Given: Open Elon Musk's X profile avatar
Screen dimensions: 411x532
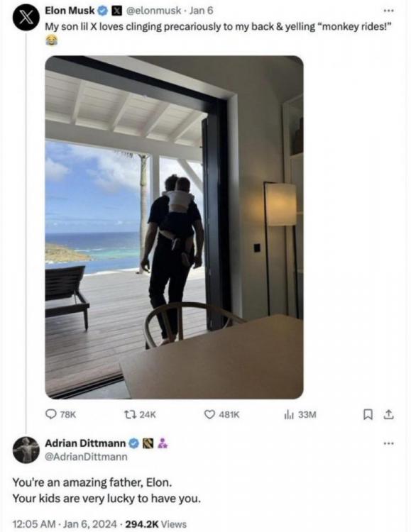Looking at the screenshot, I should click(26, 17).
